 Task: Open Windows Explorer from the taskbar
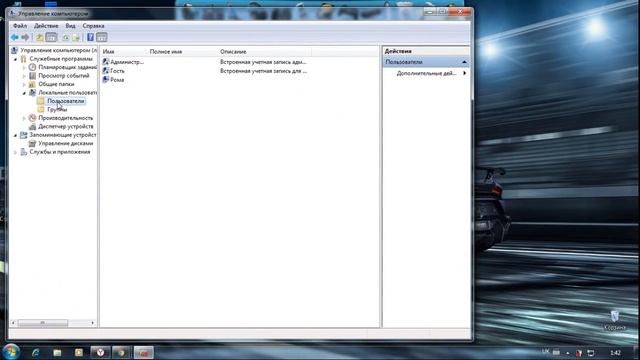[57, 353]
